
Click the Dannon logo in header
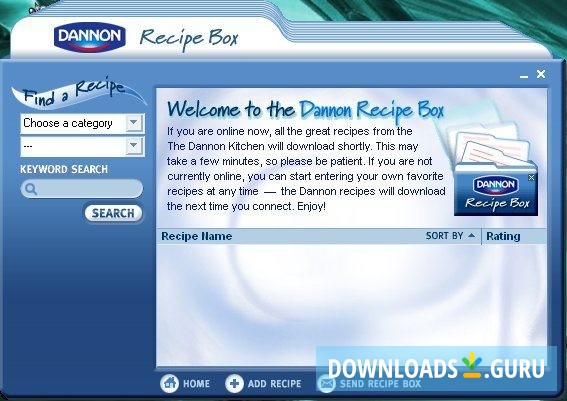pyautogui.click(x=90, y=37)
